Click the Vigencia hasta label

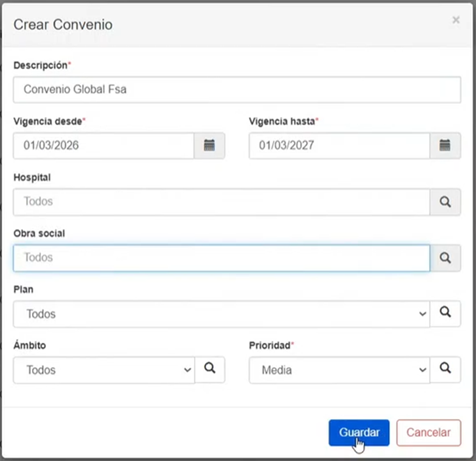point(282,121)
